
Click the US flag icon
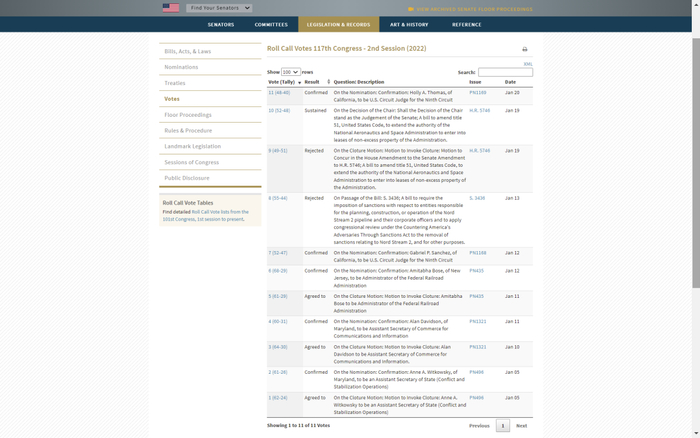coord(171,8)
